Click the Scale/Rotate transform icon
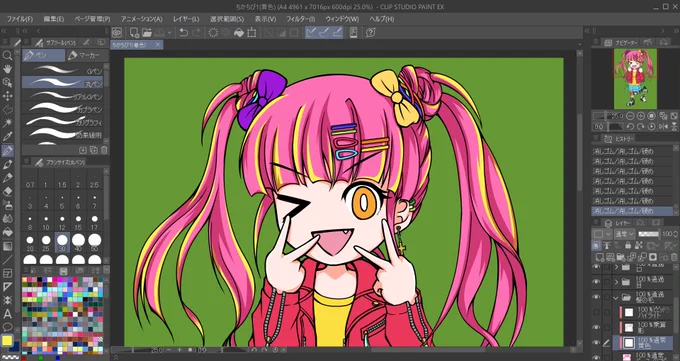Screen dimensions: 680x361 pos(251,33)
